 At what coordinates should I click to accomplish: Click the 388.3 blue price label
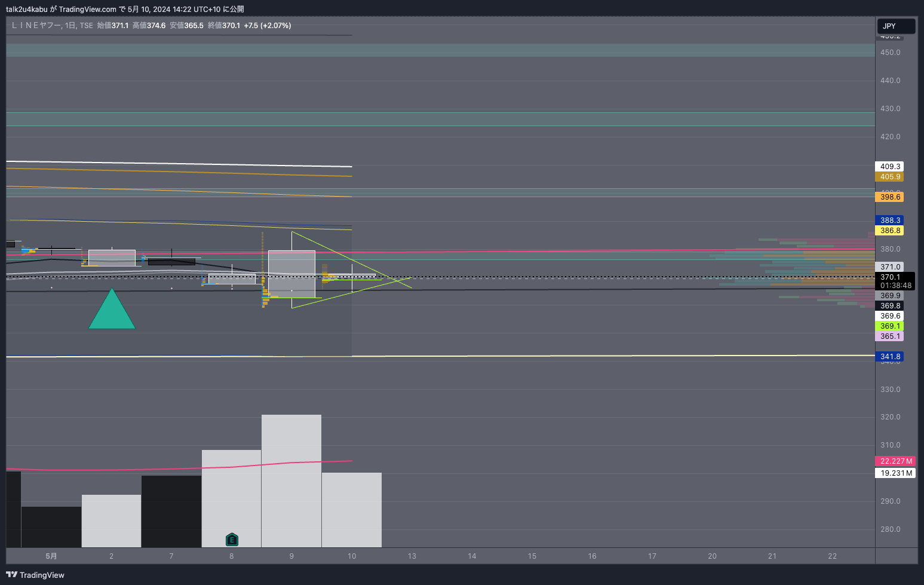[x=889, y=220]
